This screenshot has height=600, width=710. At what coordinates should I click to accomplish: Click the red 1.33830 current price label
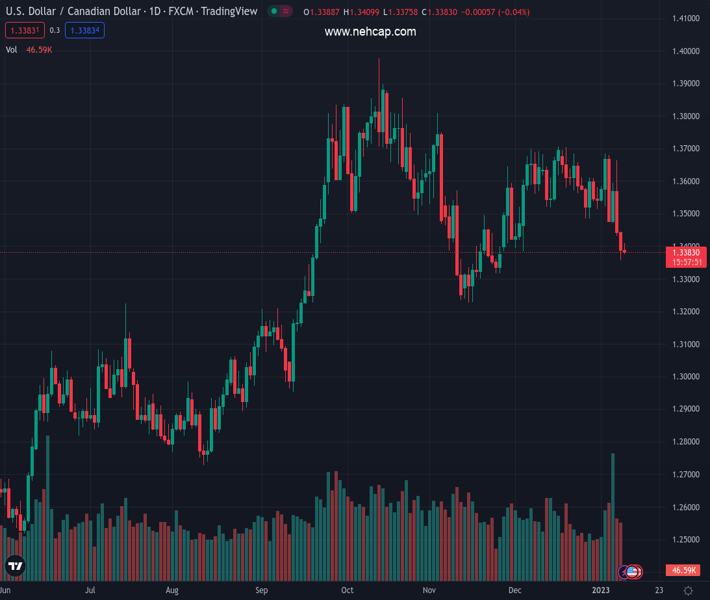coord(686,253)
